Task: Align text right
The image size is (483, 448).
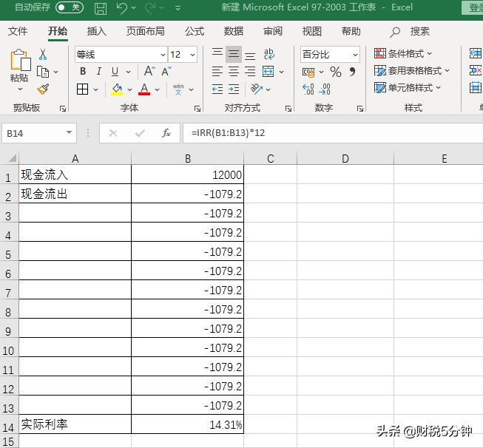Action: [250, 72]
